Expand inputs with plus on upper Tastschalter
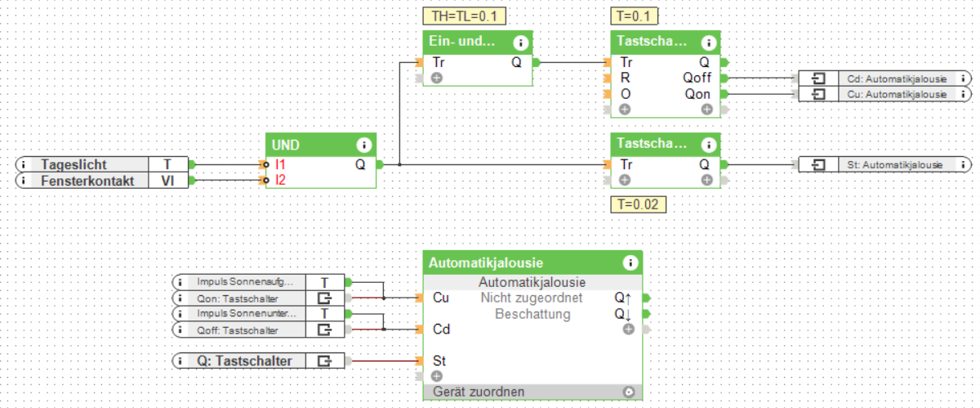 coord(625,110)
